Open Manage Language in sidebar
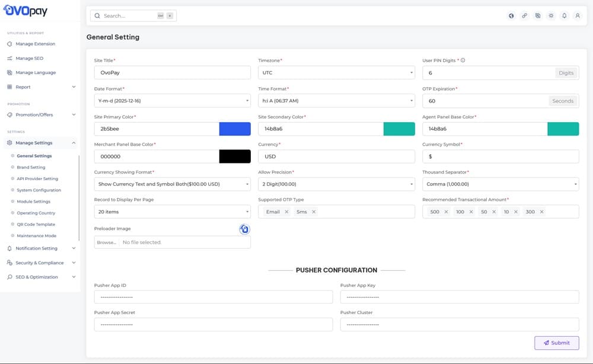This screenshot has height=364, width=593. (36, 72)
